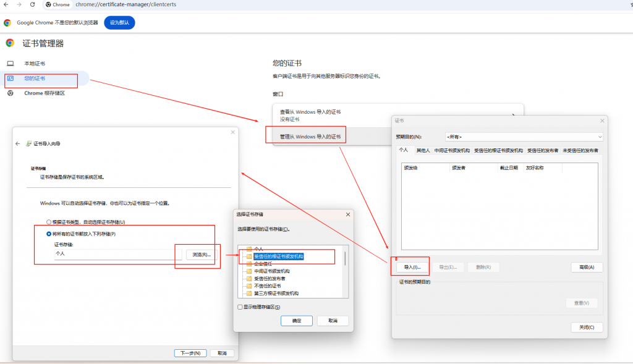The width and height of the screenshot is (633, 364).
Task: Select 将所有的证书都放入下列存储 radio button
Action: click(x=49, y=234)
